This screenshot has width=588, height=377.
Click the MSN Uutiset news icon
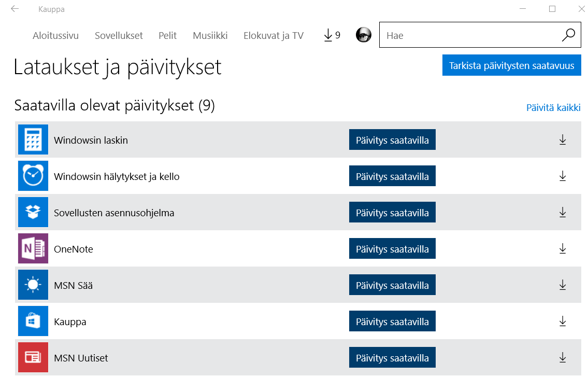click(33, 357)
